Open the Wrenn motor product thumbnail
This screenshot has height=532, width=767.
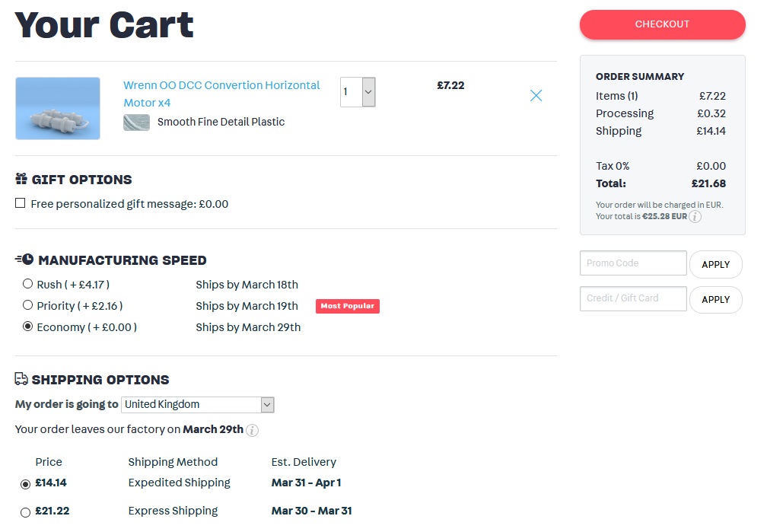[58, 108]
